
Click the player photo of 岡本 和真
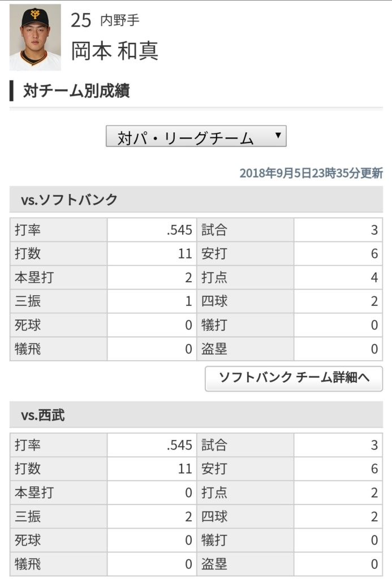pos(35,37)
